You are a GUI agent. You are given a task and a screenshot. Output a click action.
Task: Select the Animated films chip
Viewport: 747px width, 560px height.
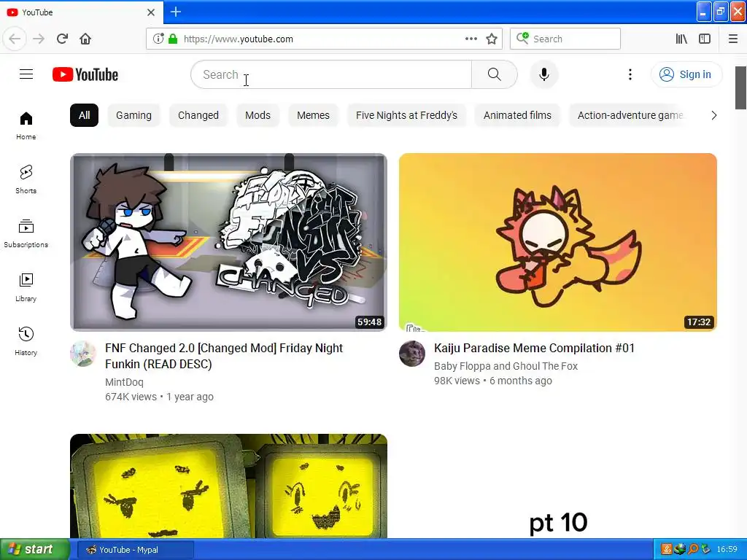click(517, 115)
